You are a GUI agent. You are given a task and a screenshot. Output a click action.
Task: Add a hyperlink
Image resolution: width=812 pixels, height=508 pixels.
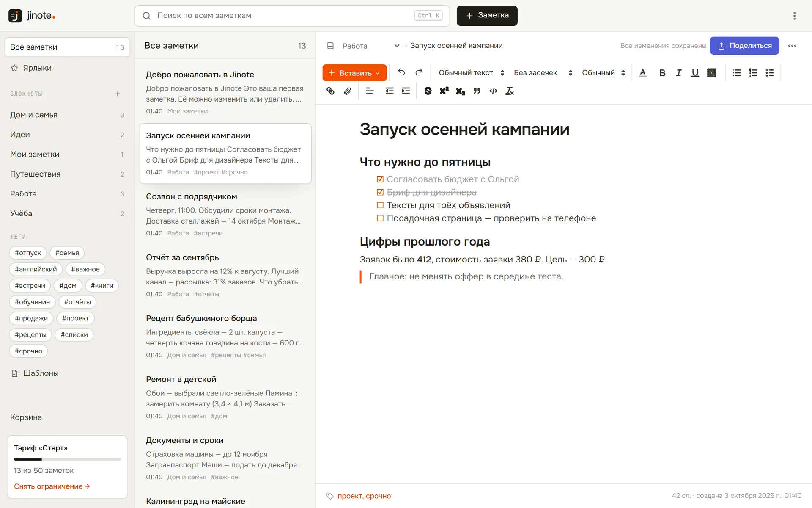[331, 91]
